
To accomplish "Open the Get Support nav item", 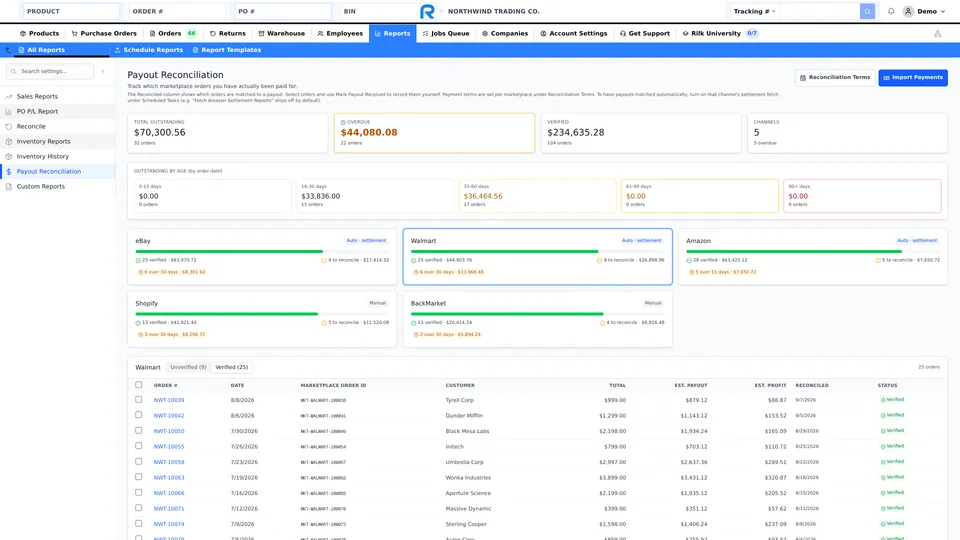I will (644, 34).
